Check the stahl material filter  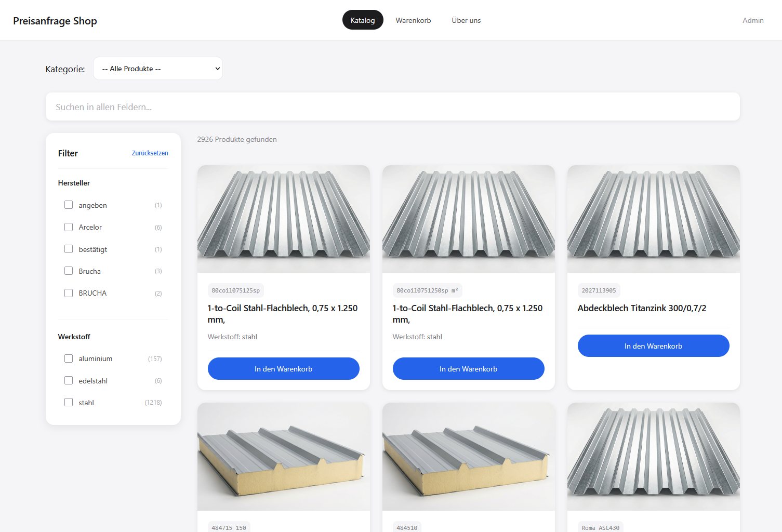pyautogui.click(x=69, y=403)
